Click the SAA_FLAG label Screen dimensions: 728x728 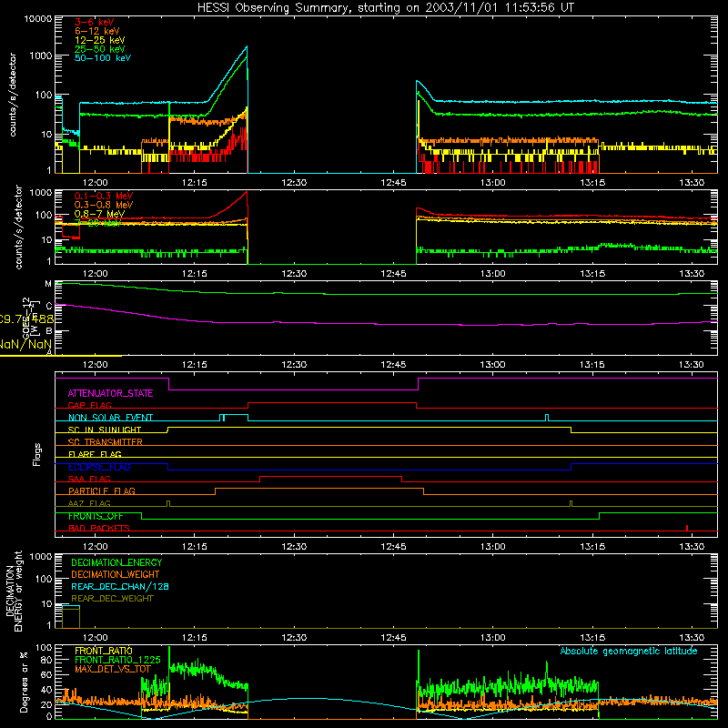coord(89,479)
